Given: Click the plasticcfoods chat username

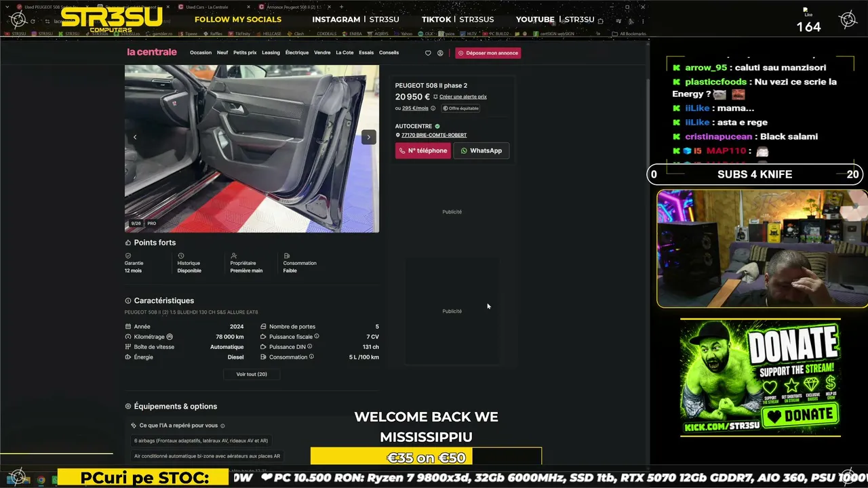Looking at the screenshot, I should point(716,81).
